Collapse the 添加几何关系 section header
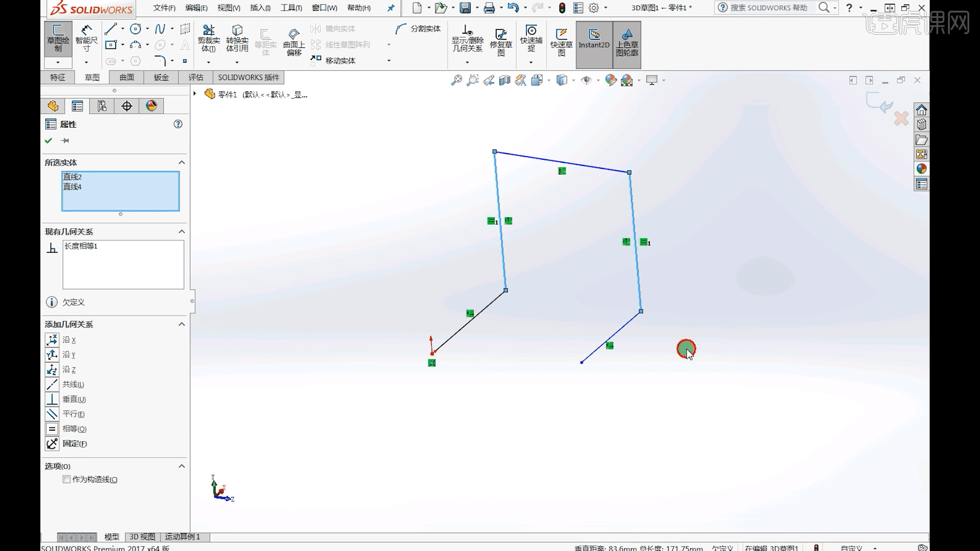This screenshot has height=551, width=980. coord(181,324)
